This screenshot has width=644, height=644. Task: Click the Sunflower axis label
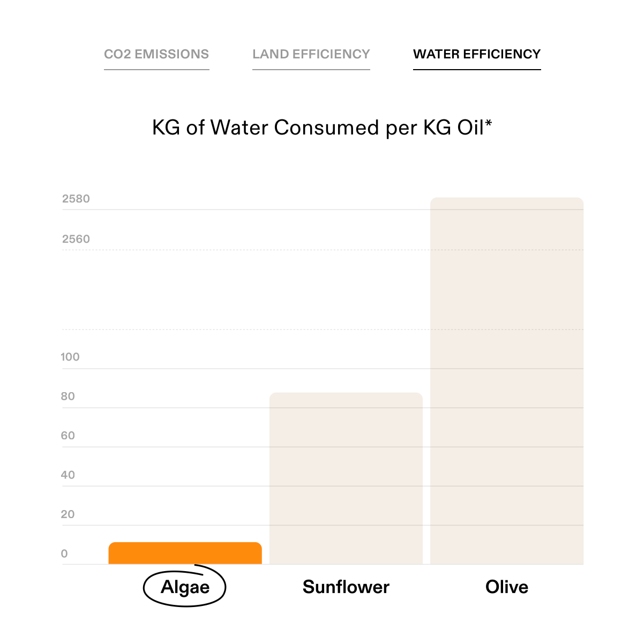(346, 587)
